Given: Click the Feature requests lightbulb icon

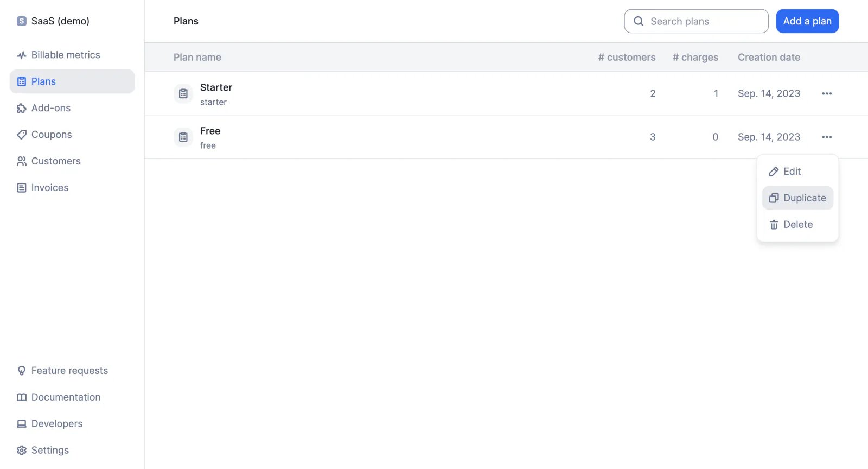Looking at the screenshot, I should click(x=22, y=371).
